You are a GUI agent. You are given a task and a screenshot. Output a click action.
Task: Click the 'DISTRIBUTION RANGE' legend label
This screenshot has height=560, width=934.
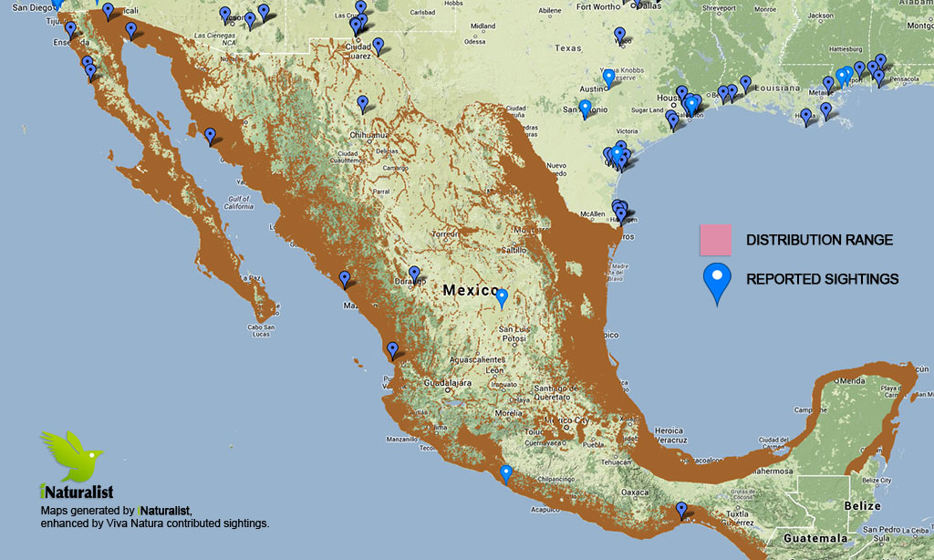tap(819, 240)
